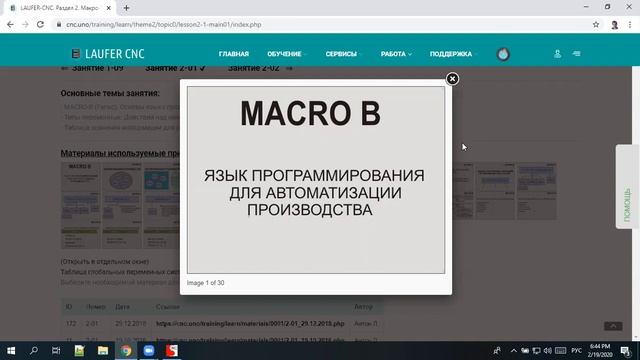Open Zoom from the taskbar
Viewport: 640px width, 360px height.
coord(149,351)
